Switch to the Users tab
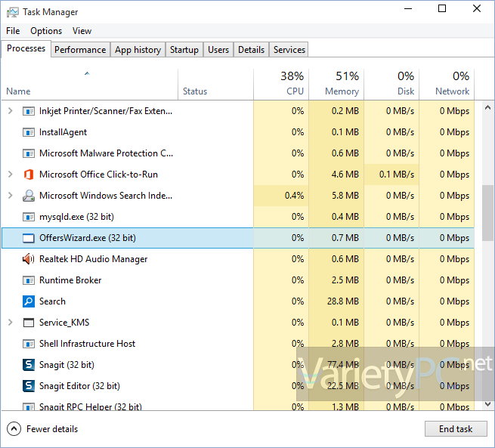Screen dimensions: 495x448 [218, 50]
